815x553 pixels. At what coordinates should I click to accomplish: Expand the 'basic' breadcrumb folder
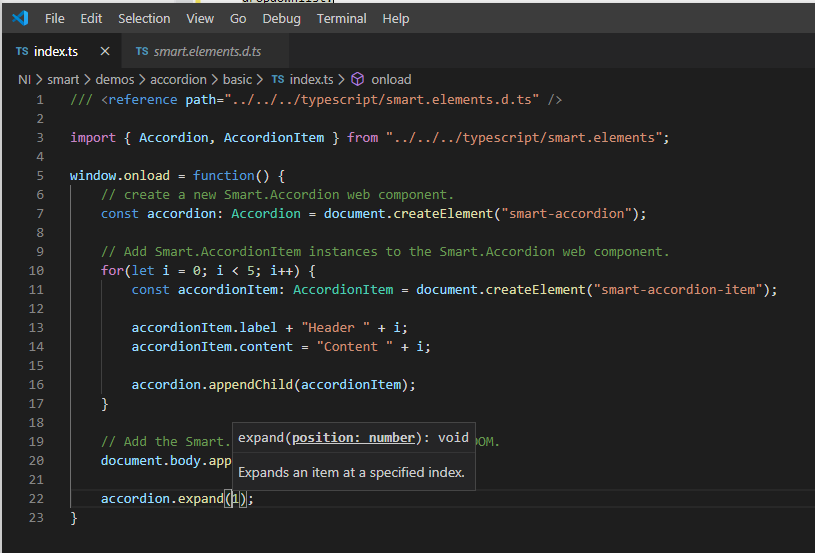coord(238,79)
